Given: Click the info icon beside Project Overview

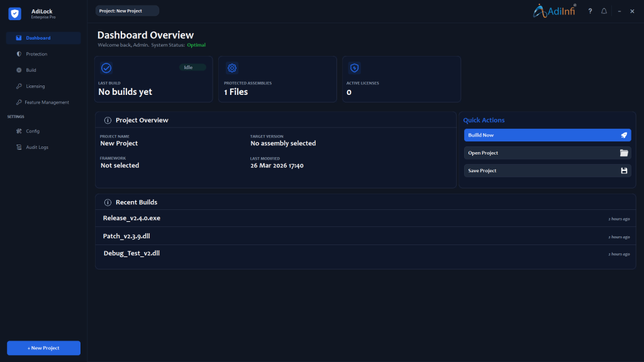Looking at the screenshot, I should click(x=107, y=120).
